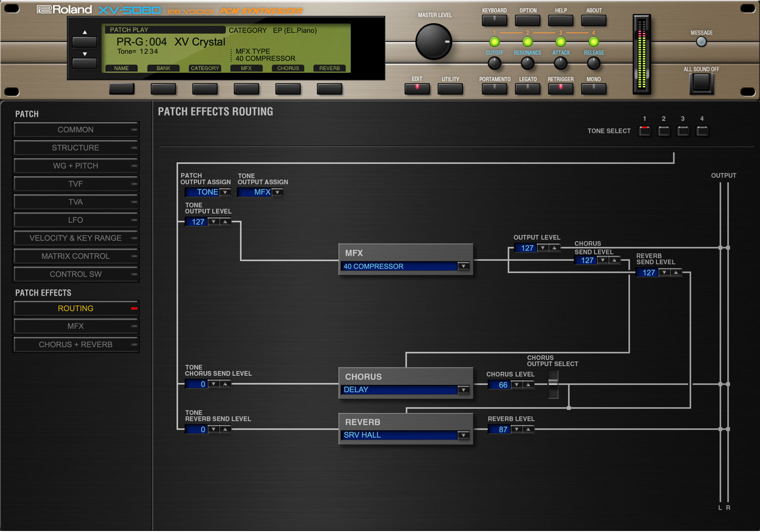Decrease Reverb Level value
This screenshot has height=532, width=760.
517,429
